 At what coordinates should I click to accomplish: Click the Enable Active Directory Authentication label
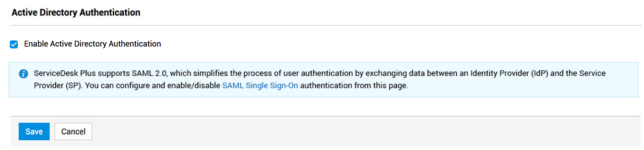[x=92, y=44]
